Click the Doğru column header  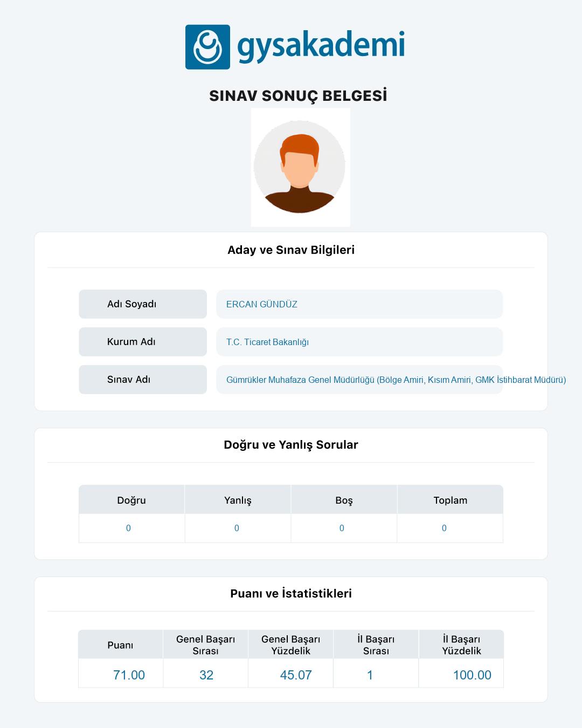click(x=131, y=500)
